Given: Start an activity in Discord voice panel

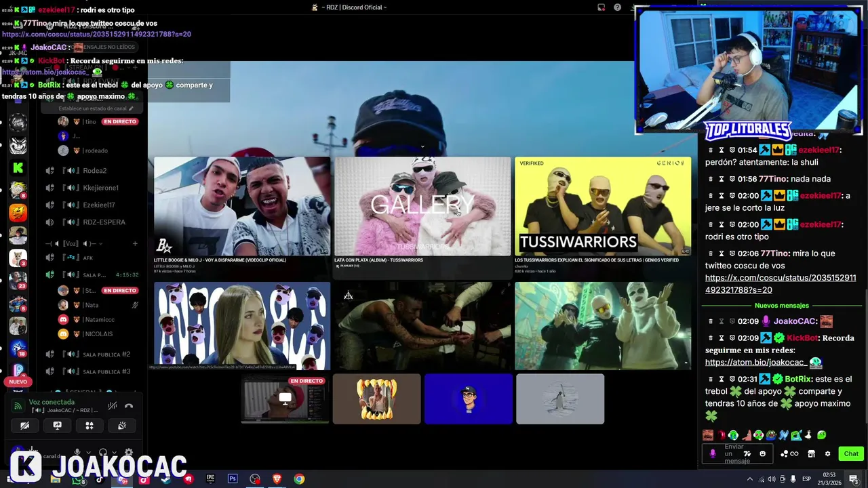Looking at the screenshot, I should pos(89,426).
